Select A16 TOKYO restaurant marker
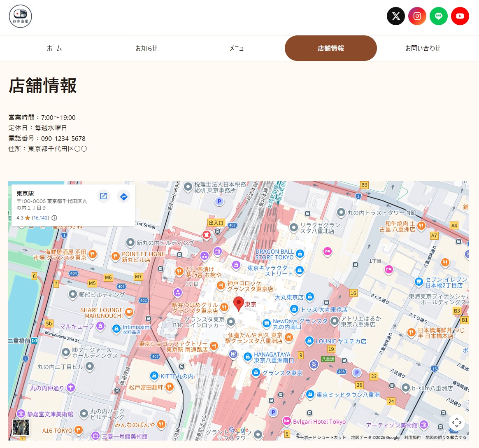479x448 pixels. [x=79, y=430]
